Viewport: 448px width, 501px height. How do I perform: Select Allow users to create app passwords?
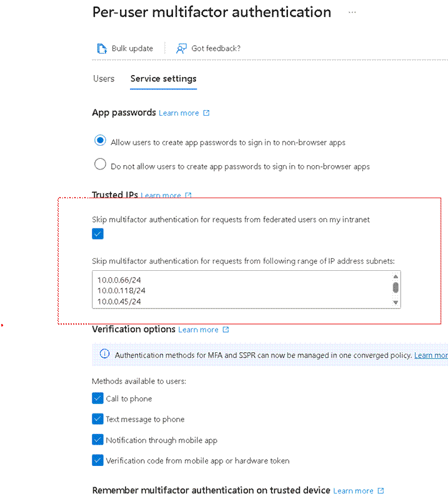(x=100, y=141)
